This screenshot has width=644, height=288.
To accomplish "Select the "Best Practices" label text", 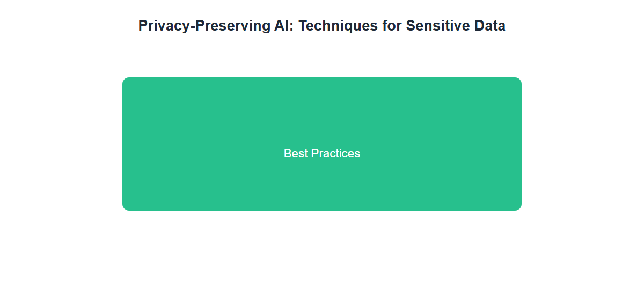I will 322,154.
